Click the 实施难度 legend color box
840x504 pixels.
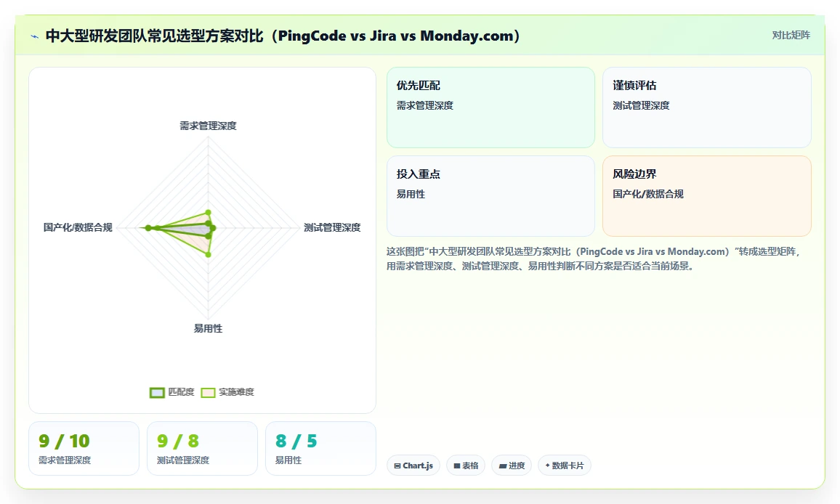tap(208, 393)
